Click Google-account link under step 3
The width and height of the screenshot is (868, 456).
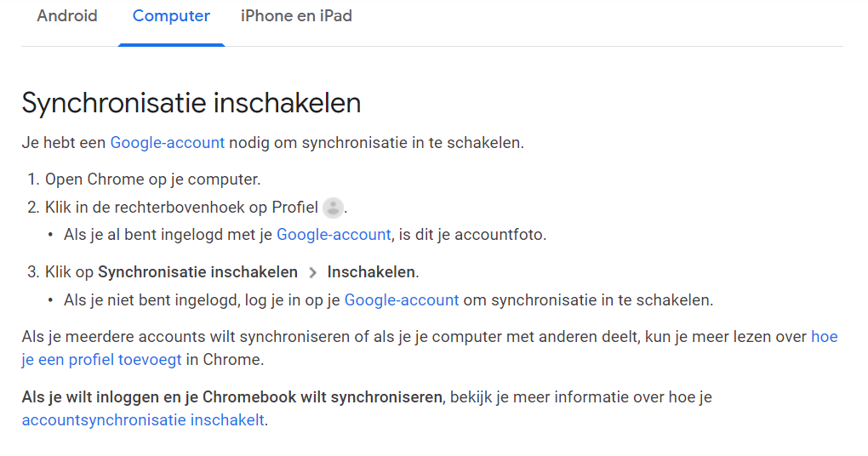pyautogui.click(x=402, y=299)
